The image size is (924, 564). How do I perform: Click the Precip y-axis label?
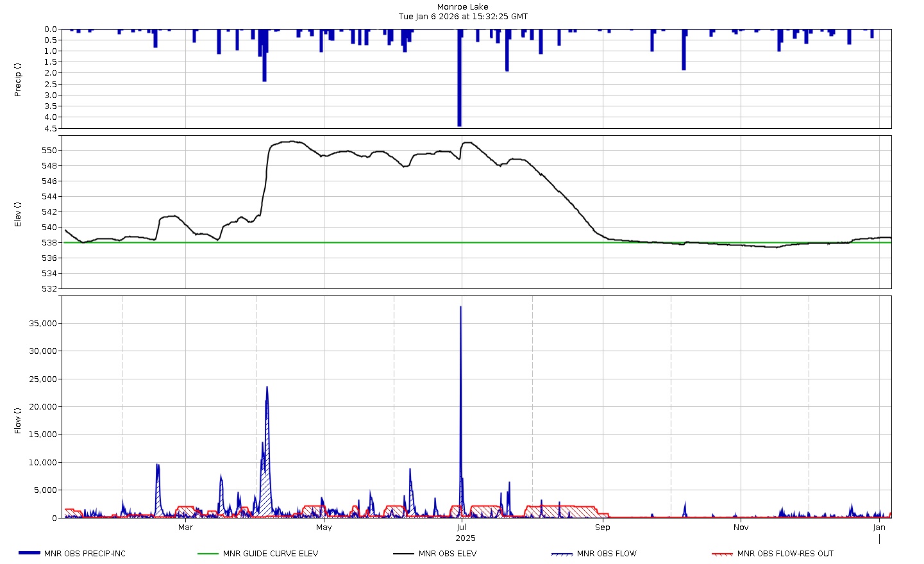click(x=18, y=79)
